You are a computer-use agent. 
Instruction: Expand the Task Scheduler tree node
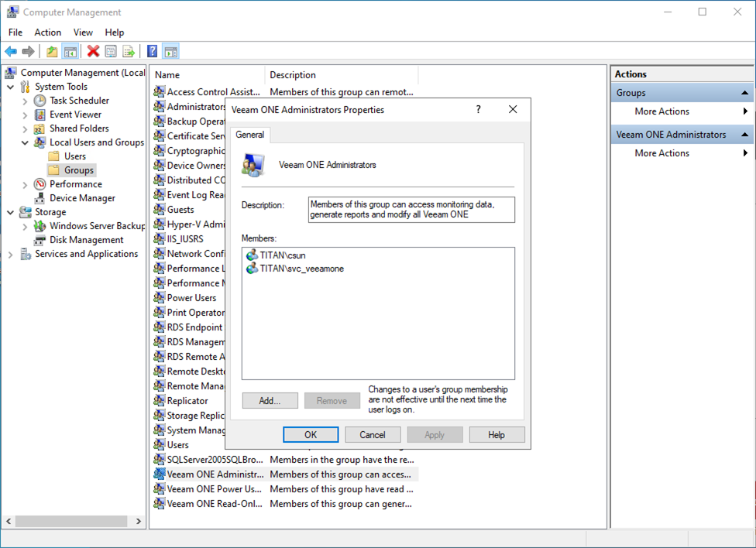click(25, 101)
